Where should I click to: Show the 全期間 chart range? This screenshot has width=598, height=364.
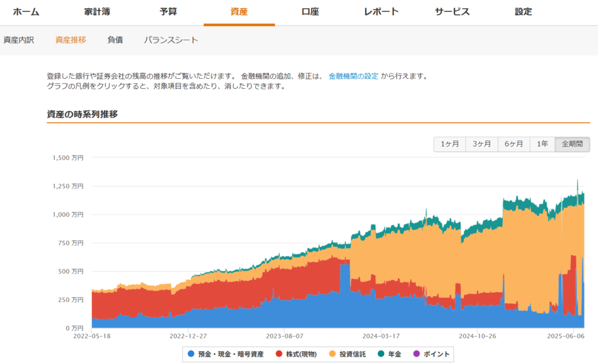tap(572, 144)
